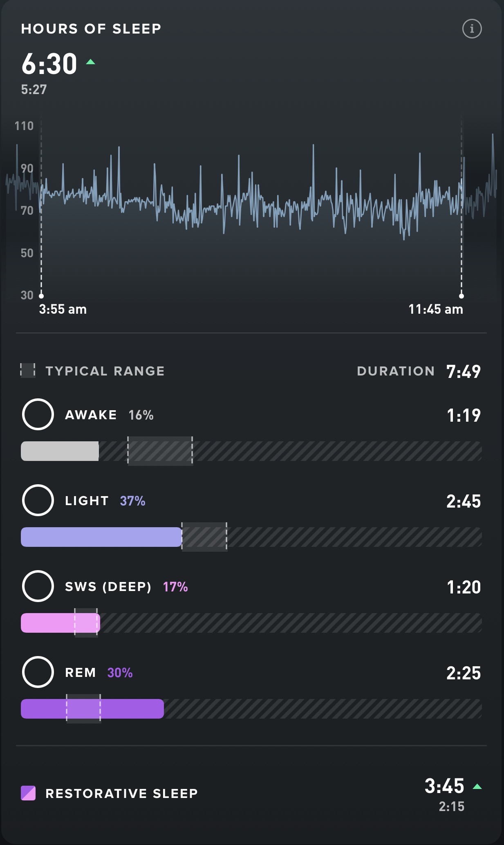Toggle the Awake stage circle
The width and height of the screenshot is (504, 845).
(38, 414)
